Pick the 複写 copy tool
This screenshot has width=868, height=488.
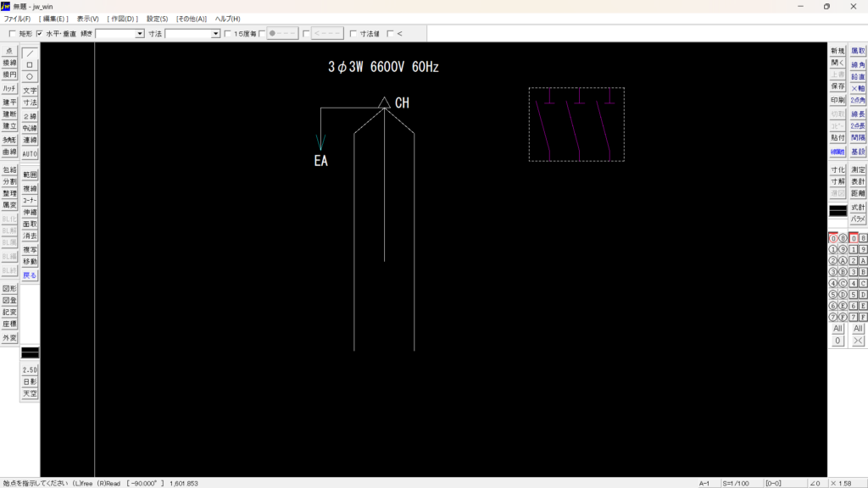click(30, 251)
